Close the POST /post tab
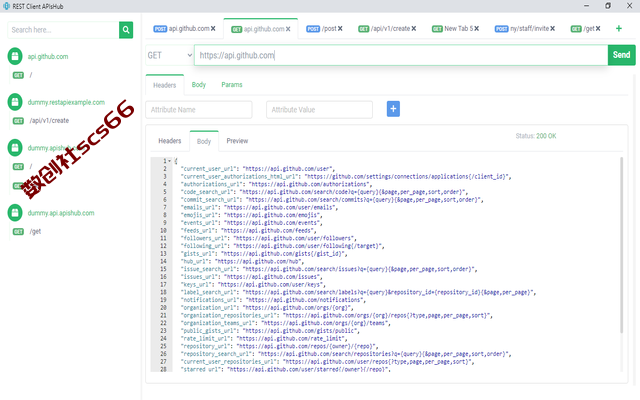 tap(340, 29)
